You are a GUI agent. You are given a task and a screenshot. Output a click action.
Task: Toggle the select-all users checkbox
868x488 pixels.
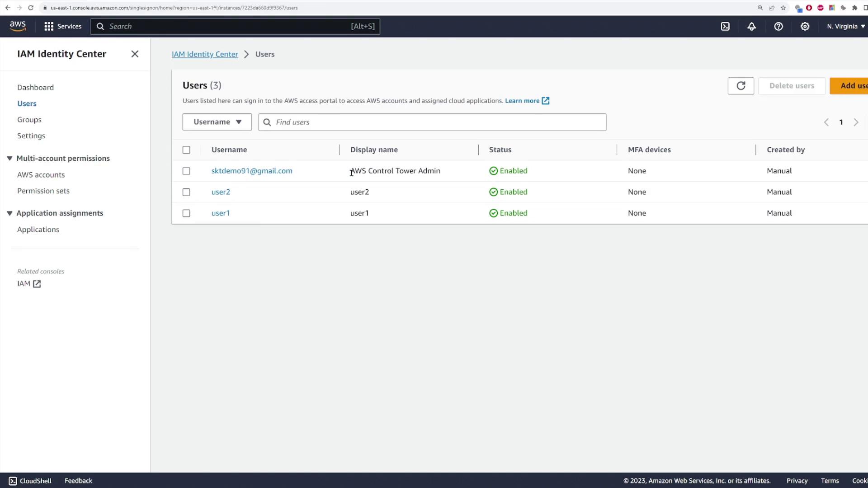(186, 150)
